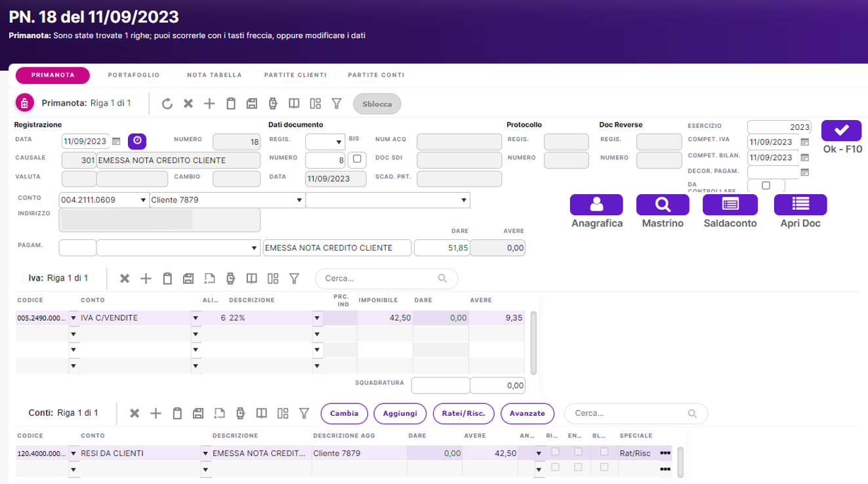Open the Cliente 7879 dropdown
This screenshot has height=484, width=868.
coord(300,200)
